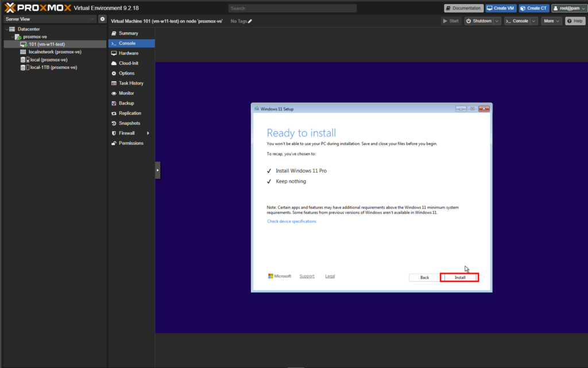
Task: Click the Create VM button
Action: click(501, 8)
